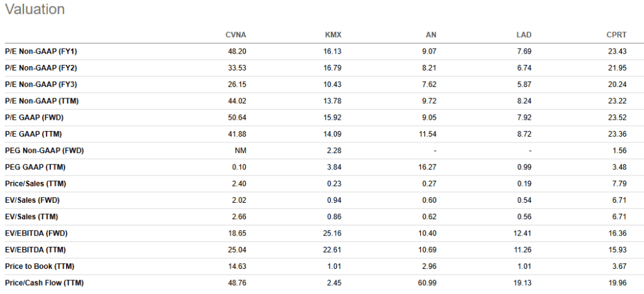The width and height of the screenshot is (644, 294).
Task: Click the P/E Non-GAAP (TTM) metric
Action: point(42,101)
